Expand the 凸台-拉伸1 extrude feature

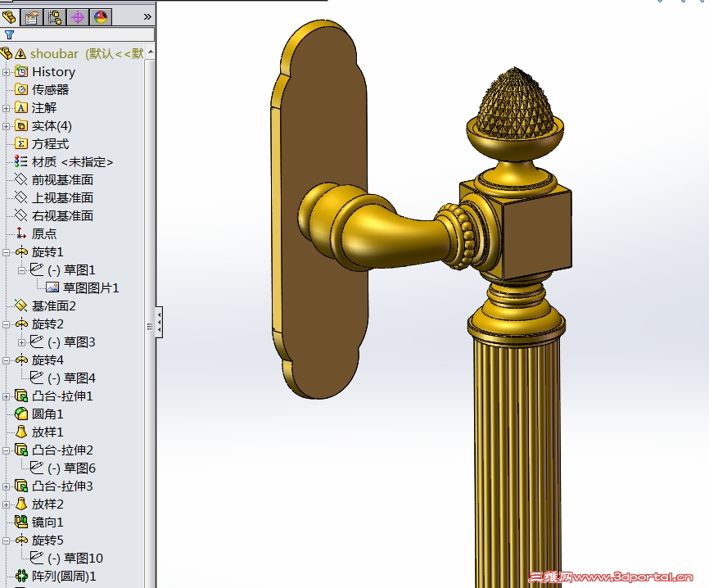(x=6, y=396)
